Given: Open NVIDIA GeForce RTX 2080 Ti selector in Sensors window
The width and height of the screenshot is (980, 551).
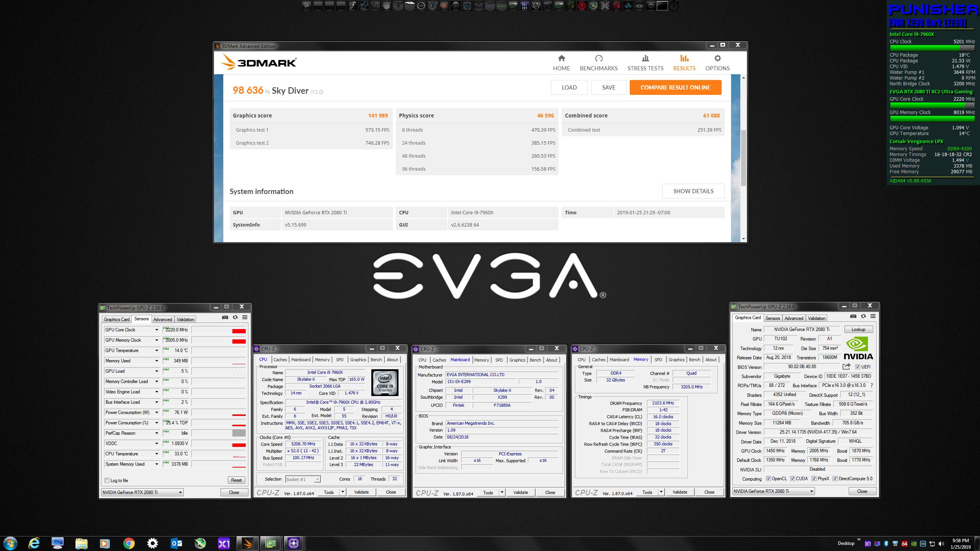Looking at the screenshot, I should 142,492.
